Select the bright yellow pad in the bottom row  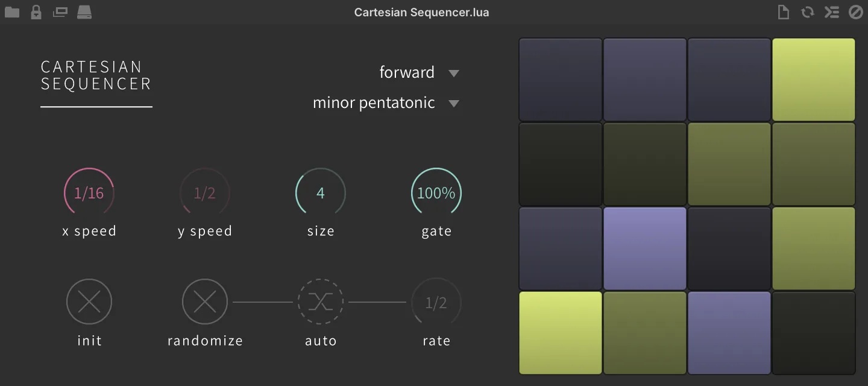(x=561, y=333)
